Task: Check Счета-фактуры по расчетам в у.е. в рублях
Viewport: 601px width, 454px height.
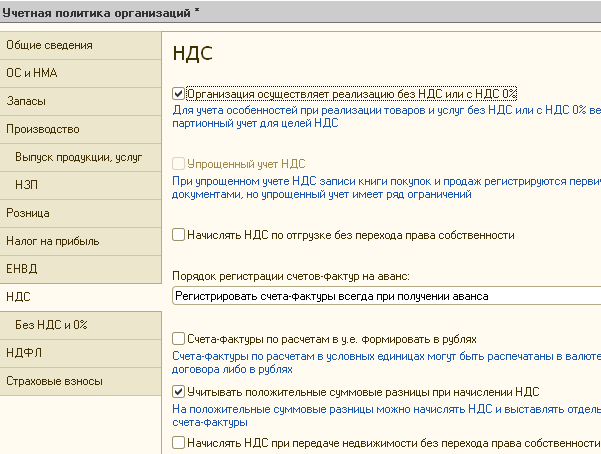Action: (178, 339)
